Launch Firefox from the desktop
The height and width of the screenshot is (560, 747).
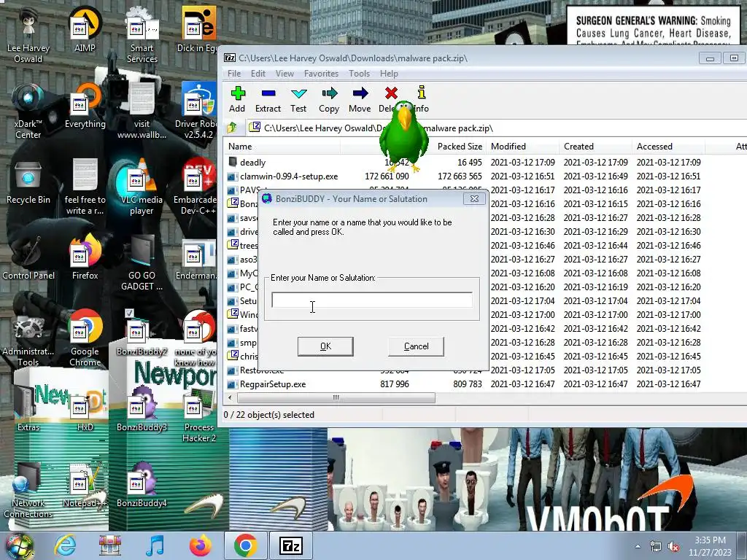click(85, 257)
